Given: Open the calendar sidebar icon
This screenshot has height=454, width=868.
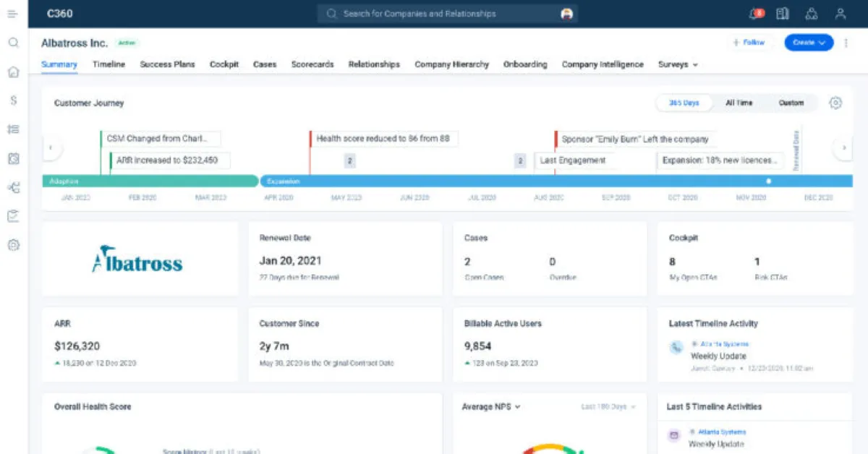Looking at the screenshot, I should pyautogui.click(x=13, y=158).
